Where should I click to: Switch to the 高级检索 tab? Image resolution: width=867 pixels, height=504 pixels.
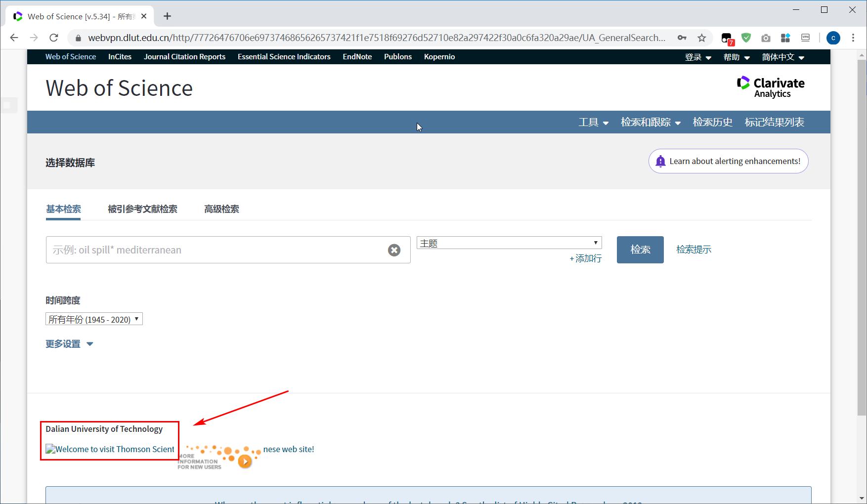pyautogui.click(x=221, y=209)
